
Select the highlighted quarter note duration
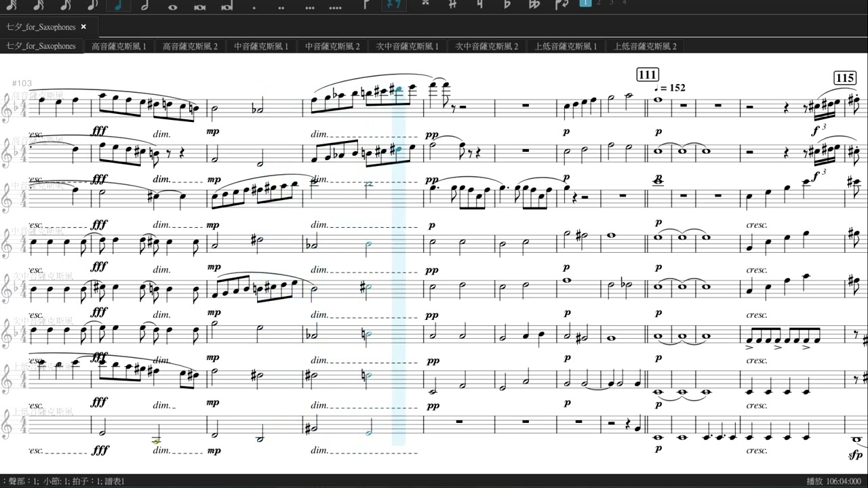click(119, 5)
